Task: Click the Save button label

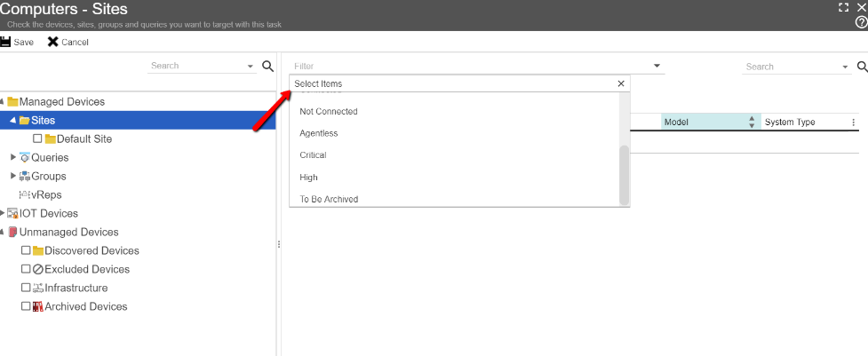Action: (x=24, y=43)
